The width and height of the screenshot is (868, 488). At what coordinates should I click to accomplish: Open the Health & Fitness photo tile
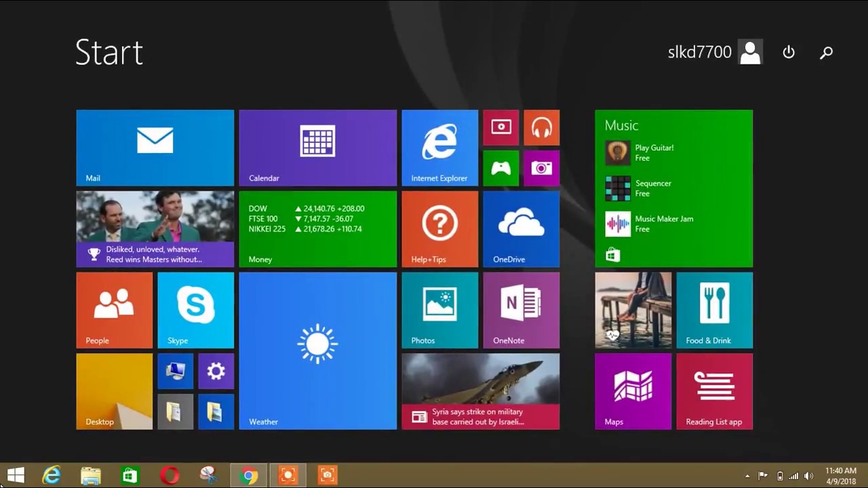[x=633, y=310]
